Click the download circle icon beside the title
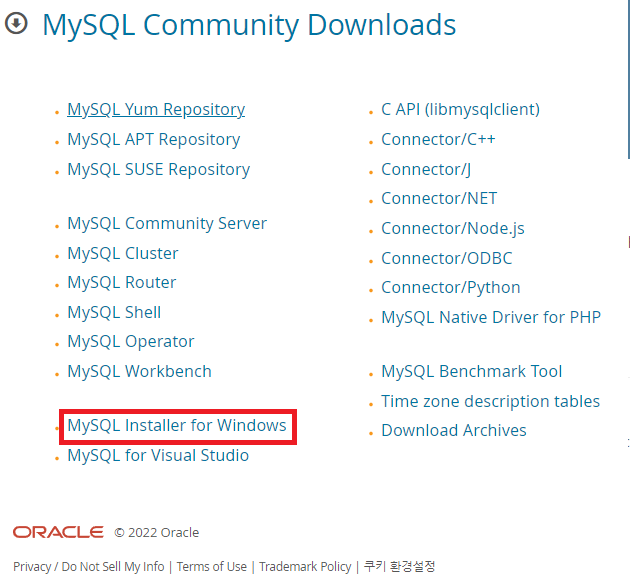This screenshot has width=630, height=584. pyautogui.click(x=16, y=23)
